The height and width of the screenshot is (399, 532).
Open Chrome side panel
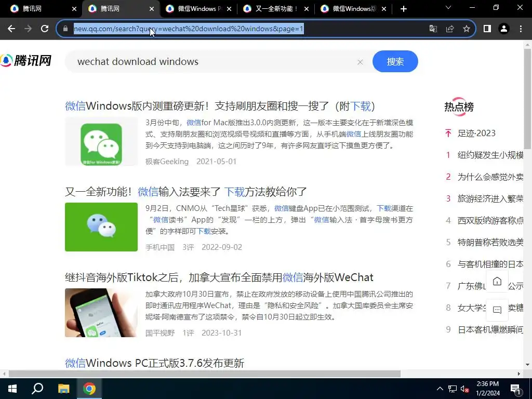(x=487, y=29)
